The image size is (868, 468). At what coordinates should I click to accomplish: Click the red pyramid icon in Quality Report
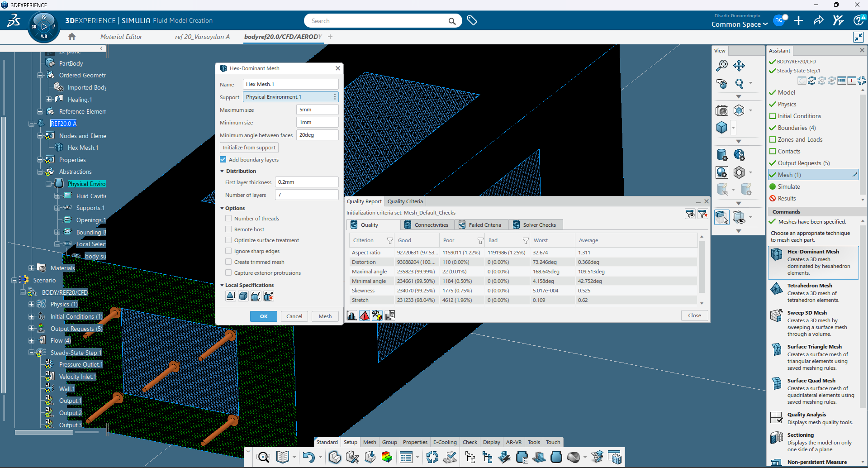coord(365,315)
